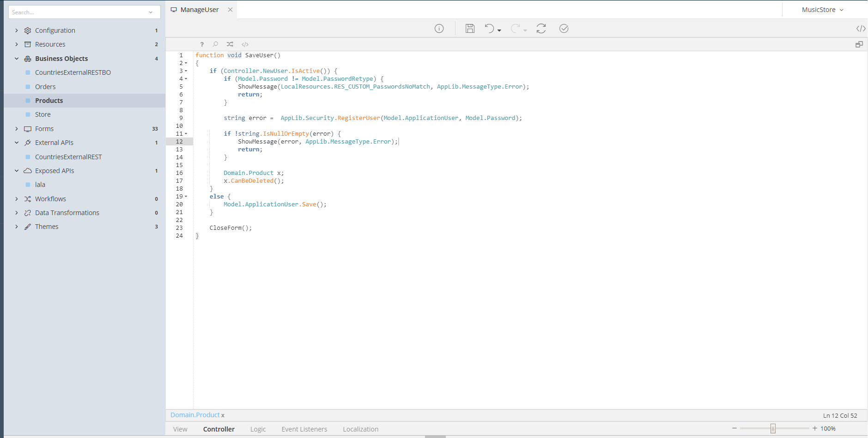Click the search icon in the editor toolbar
This screenshot has width=868, height=438.
click(x=215, y=44)
